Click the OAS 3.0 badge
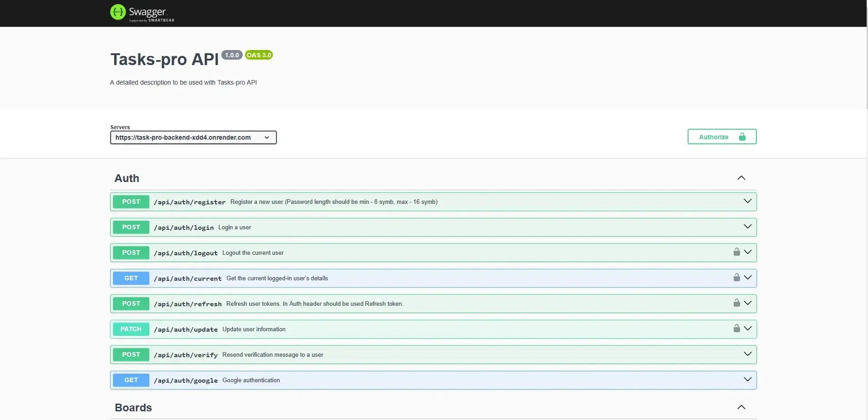The image size is (868, 420). click(258, 55)
